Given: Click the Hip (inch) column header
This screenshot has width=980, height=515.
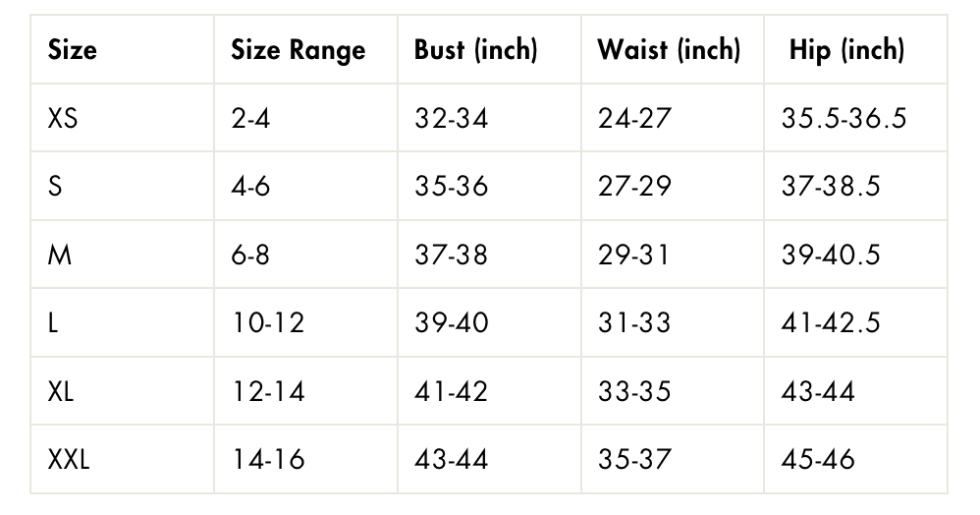Looking at the screenshot, I should tap(846, 50).
